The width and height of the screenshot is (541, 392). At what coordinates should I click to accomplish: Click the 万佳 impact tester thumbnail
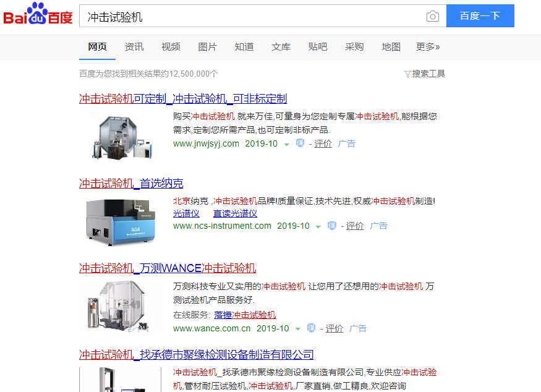point(121,136)
